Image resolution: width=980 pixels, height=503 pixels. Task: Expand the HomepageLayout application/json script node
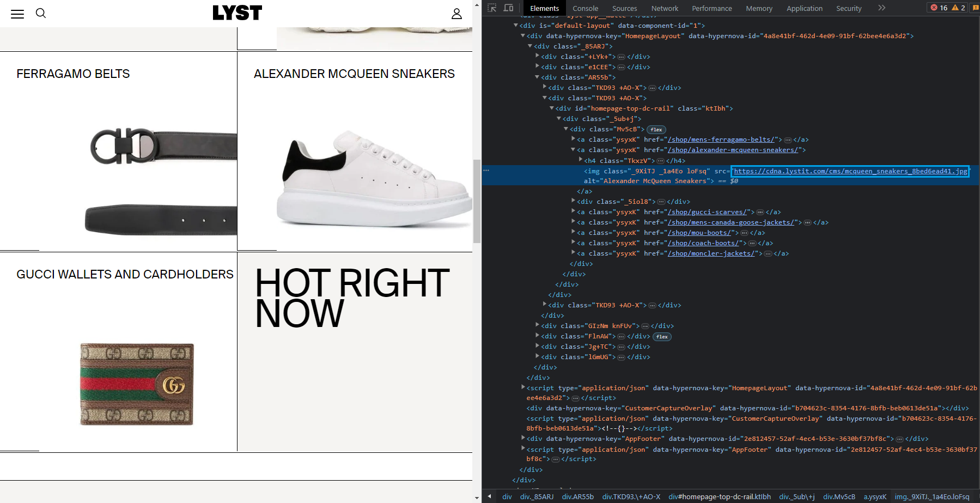tap(522, 387)
